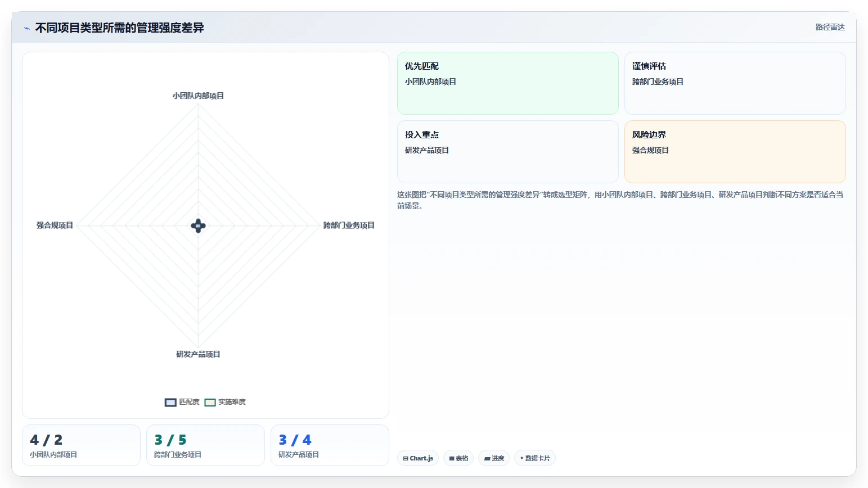Toggle the 实施难度 legend swatch

click(x=210, y=402)
